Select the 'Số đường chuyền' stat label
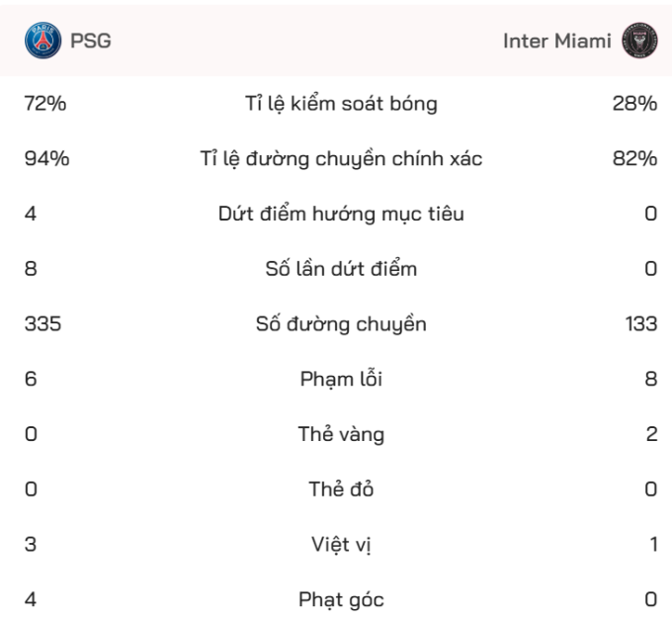 pos(341,324)
